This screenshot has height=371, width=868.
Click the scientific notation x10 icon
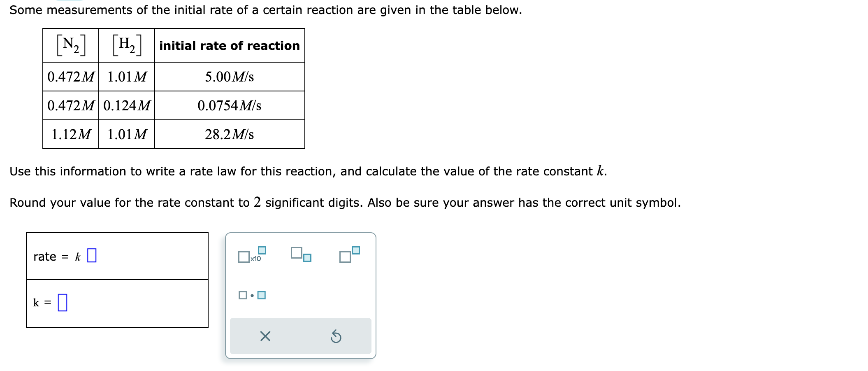point(252,255)
